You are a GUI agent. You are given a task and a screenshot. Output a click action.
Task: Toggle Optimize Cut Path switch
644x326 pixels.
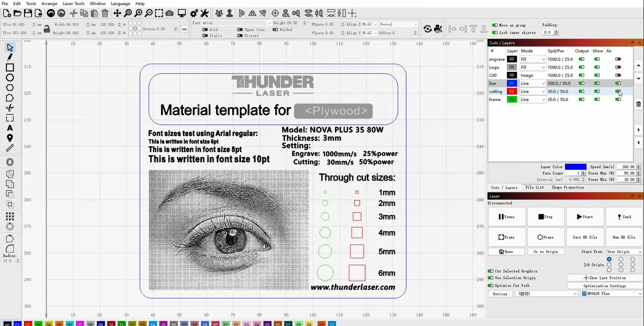(x=491, y=286)
